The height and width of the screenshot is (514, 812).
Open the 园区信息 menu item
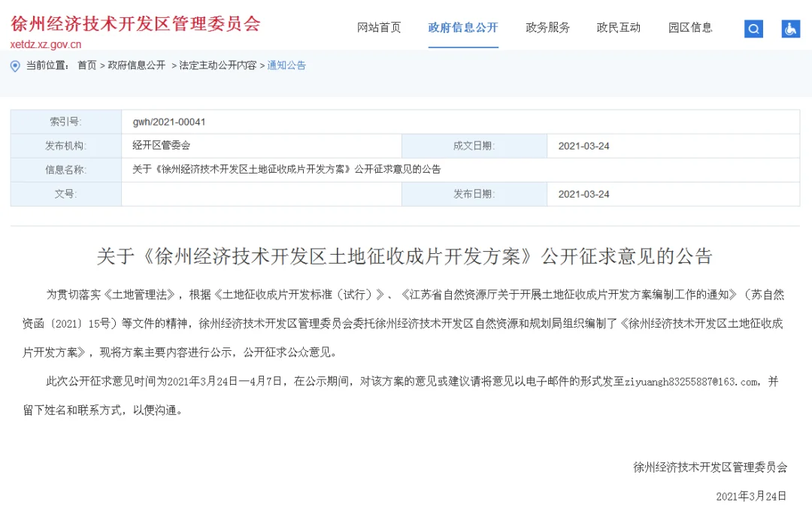[x=689, y=28]
